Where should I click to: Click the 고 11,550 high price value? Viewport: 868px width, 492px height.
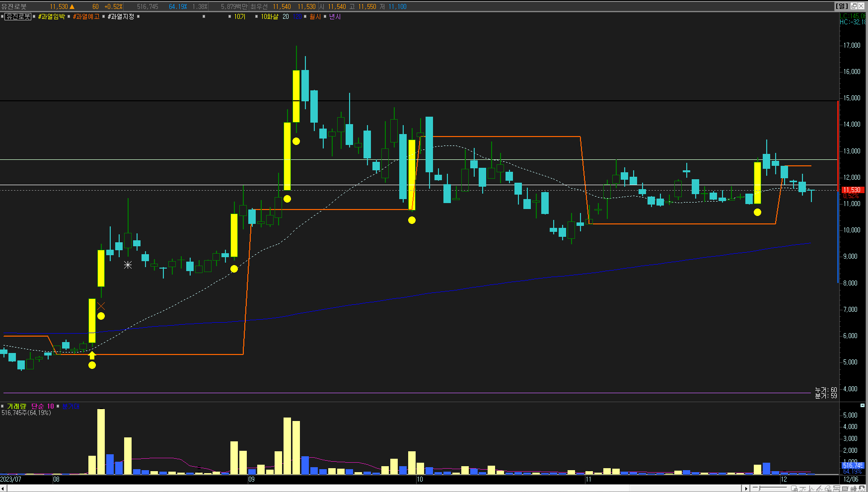(362, 6)
